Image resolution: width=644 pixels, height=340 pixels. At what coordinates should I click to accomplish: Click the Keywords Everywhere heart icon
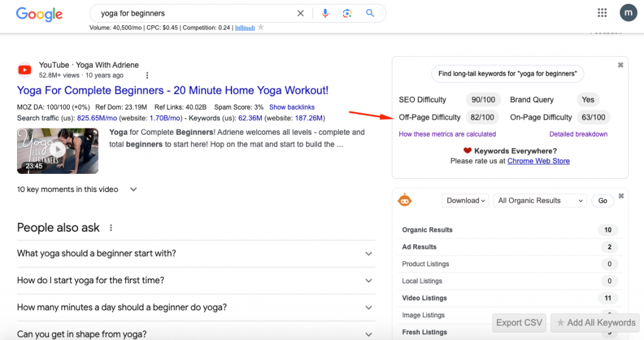click(467, 151)
